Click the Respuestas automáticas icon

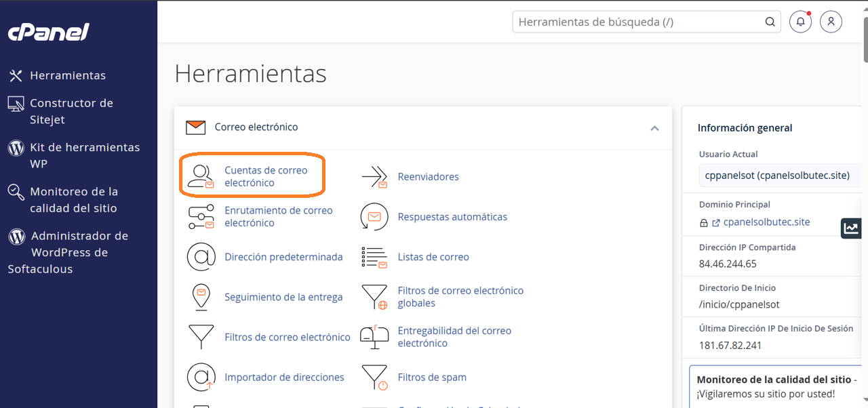(374, 217)
